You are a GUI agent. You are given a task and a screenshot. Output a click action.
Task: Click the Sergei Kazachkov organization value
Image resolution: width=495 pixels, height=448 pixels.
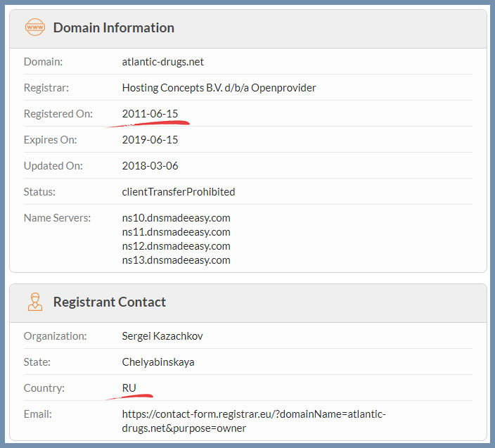coord(162,336)
